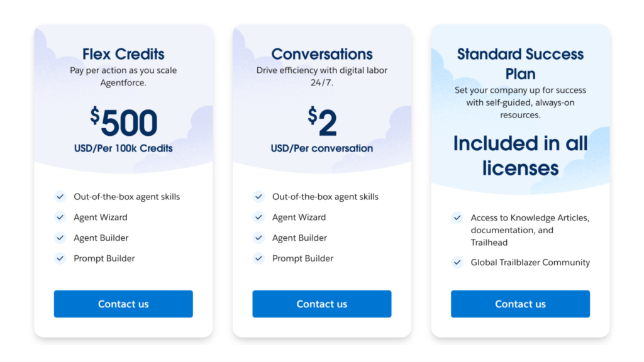Click checkmark beside Flex Credits Prompt Builder

[x=60, y=258]
